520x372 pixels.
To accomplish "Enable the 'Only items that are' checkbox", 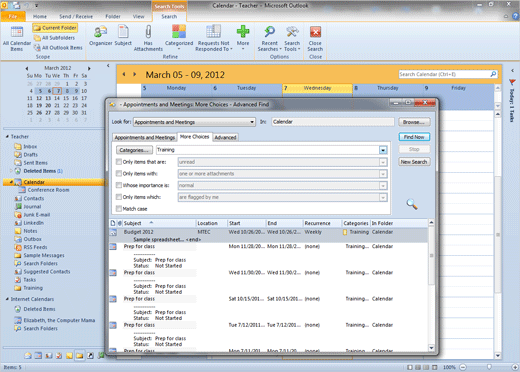I will click(x=118, y=162).
